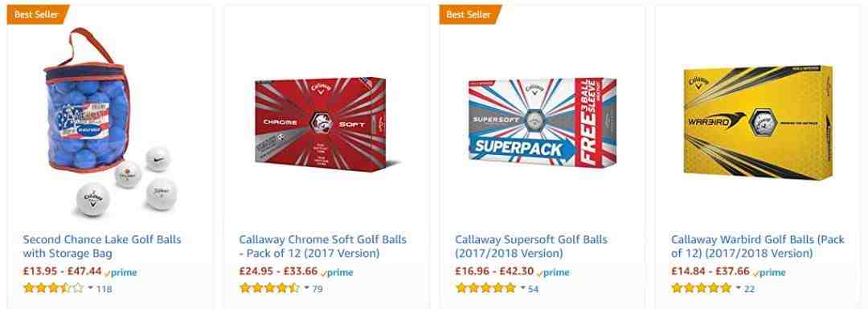Viewport: 868px width, 309px height.
Task: Expand the rating dropdown arrow beside 54 reviews
Action: pos(522,288)
